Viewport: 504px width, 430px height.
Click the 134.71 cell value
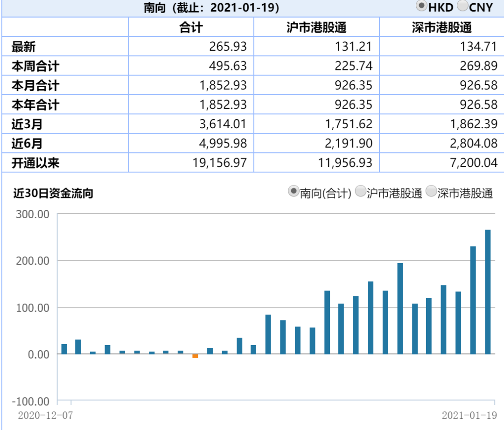479,47
